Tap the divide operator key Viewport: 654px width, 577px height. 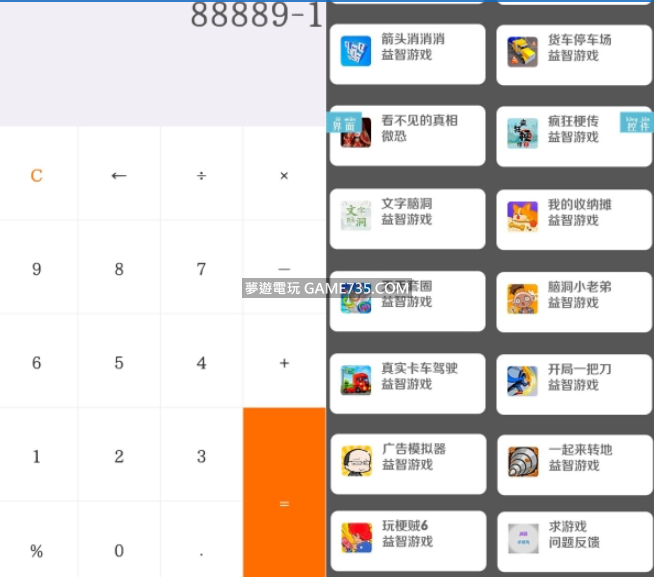(x=201, y=176)
